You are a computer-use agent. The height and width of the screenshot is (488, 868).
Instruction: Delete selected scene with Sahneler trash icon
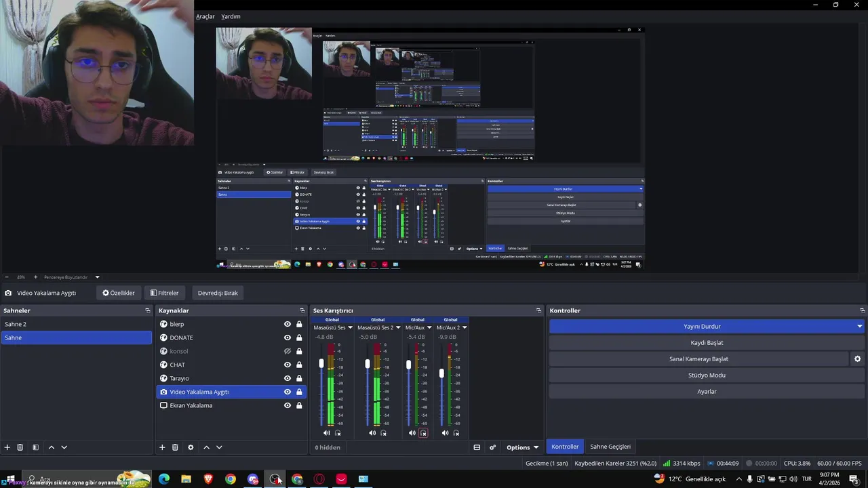[20, 447]
